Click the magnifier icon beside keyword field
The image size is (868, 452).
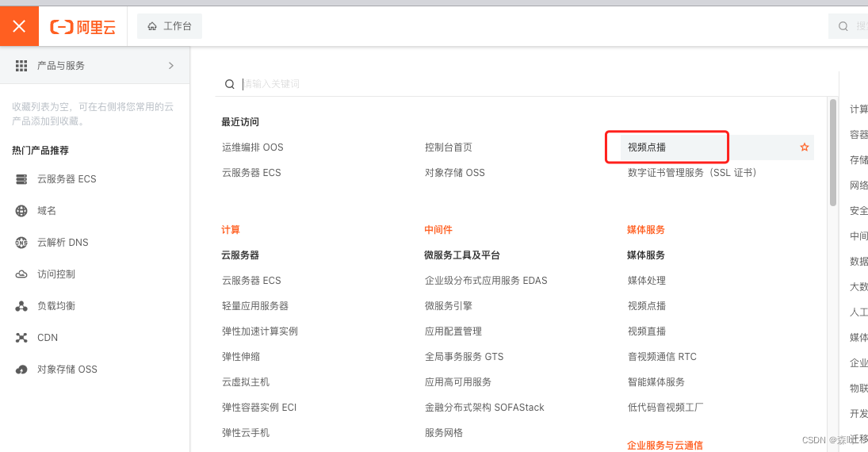(230, 84)
